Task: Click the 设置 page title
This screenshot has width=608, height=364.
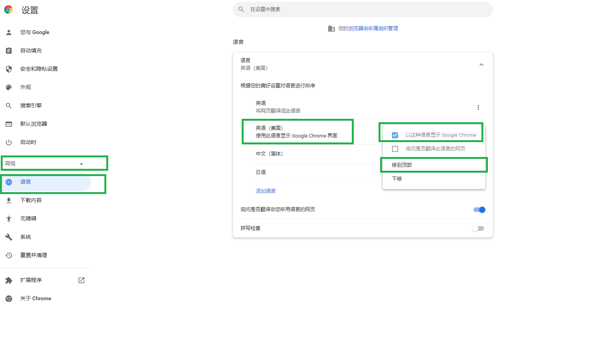Action: tap(30, 10)
